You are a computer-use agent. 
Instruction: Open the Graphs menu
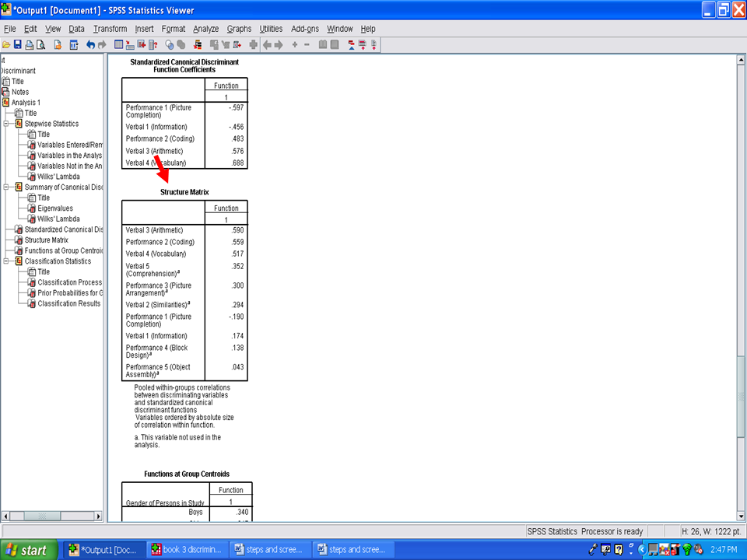(x=239, y=29)
